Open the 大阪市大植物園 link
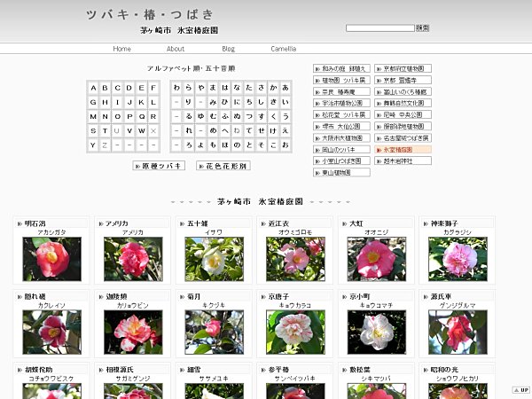Image resolution: width=532 pixels, height=399 pixels. coord(341,138)
